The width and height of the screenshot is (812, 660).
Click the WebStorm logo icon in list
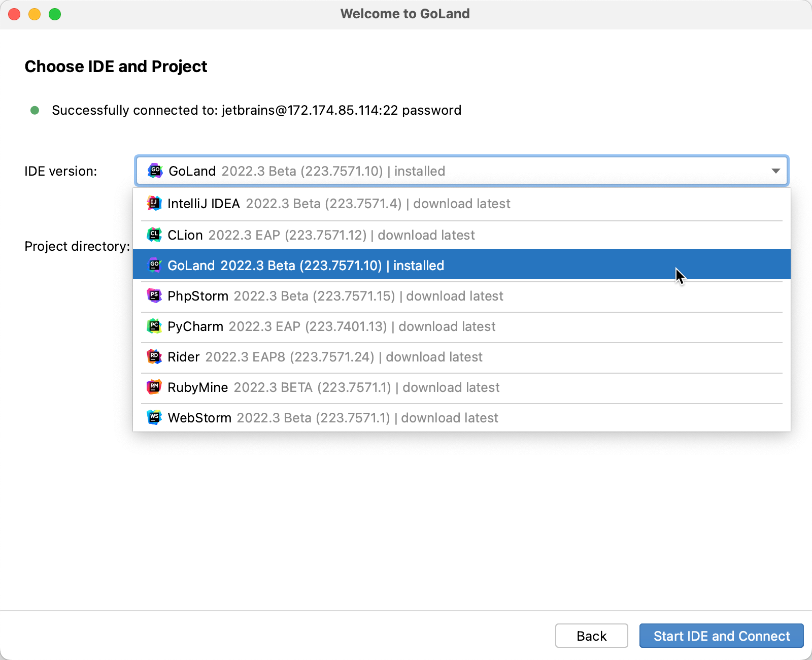click(x=154, y=417)
